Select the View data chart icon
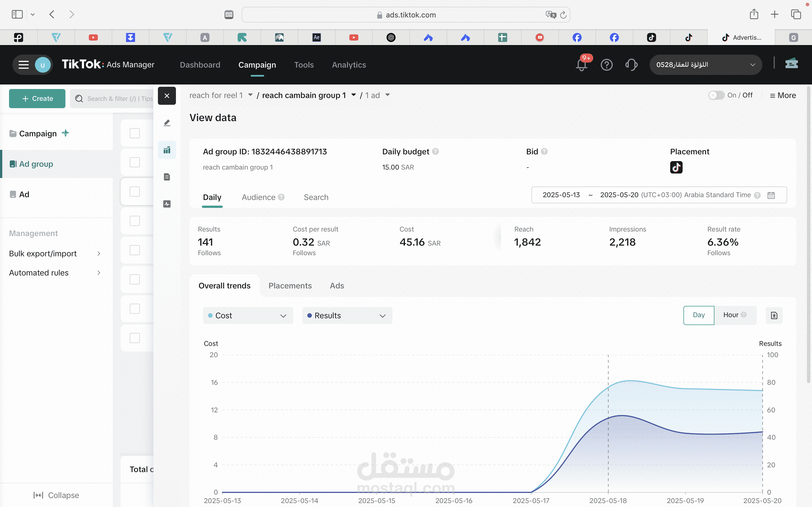 coord(167,150)
